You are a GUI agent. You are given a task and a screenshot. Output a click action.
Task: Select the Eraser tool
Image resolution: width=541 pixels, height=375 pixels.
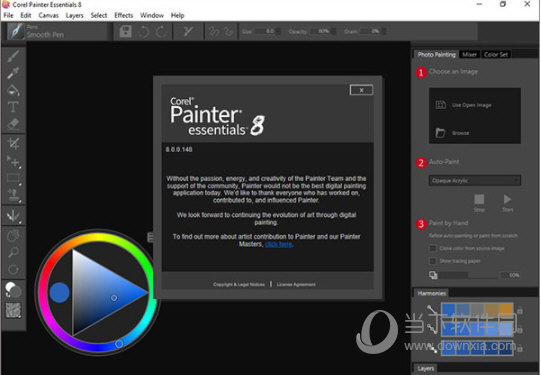coord(13,124)
